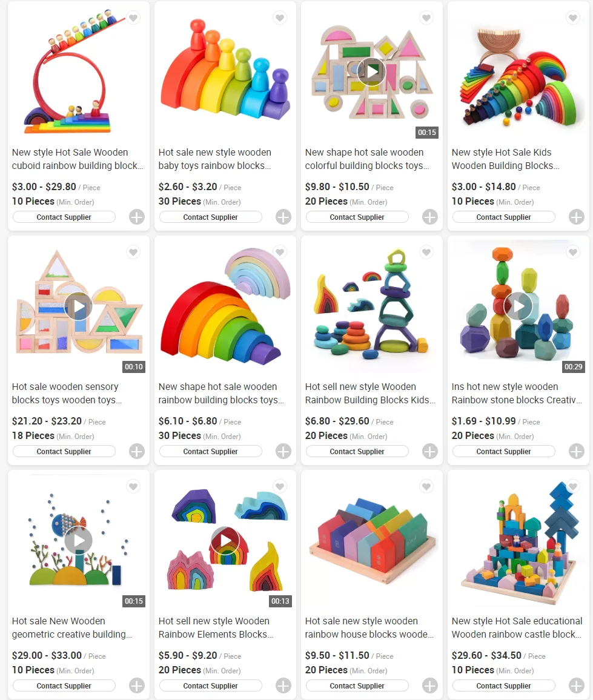Screen dimensions: 593x700
Task: Click plus icon for rainbow stone blocks
Action: click(577, 451)
